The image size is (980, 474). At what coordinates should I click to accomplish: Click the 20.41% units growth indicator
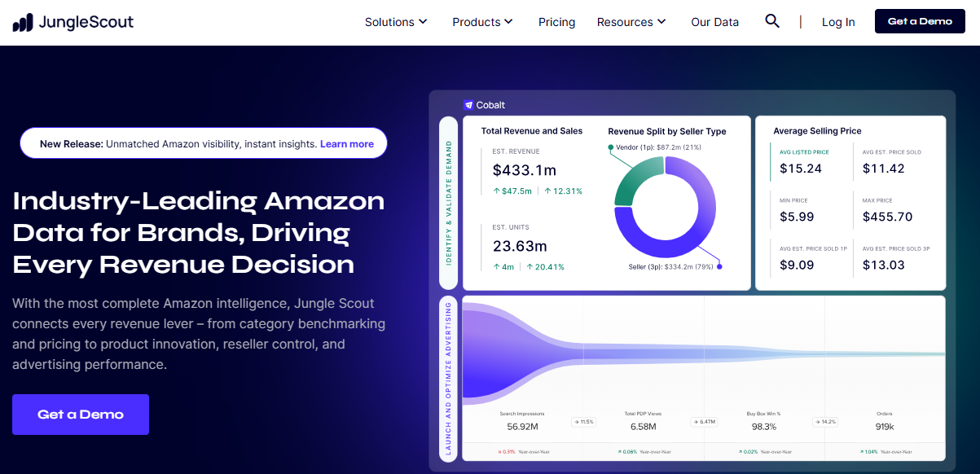coord(545,266)
